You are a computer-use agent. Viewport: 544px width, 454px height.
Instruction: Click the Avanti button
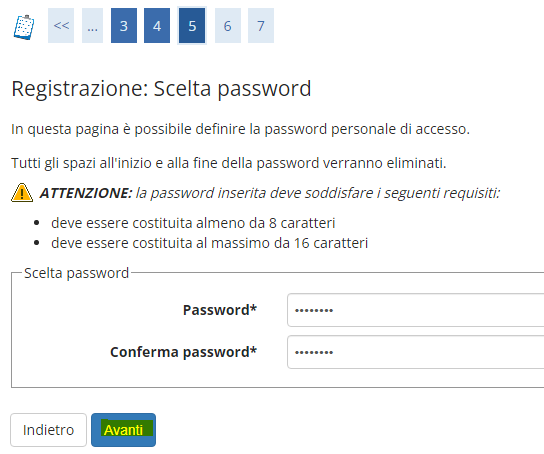124,430
